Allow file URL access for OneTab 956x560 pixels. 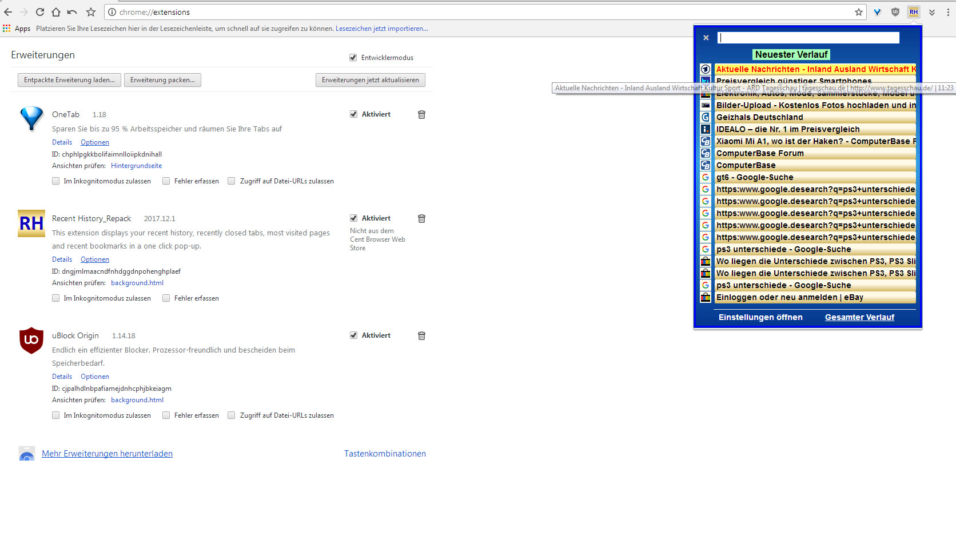coord(232,181)
